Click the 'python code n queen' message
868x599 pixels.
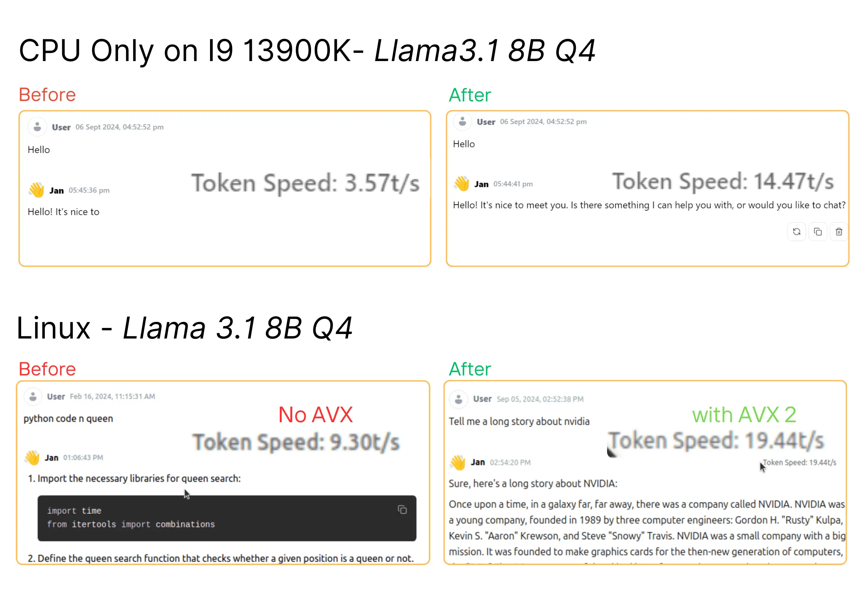[x=68, y=418]
